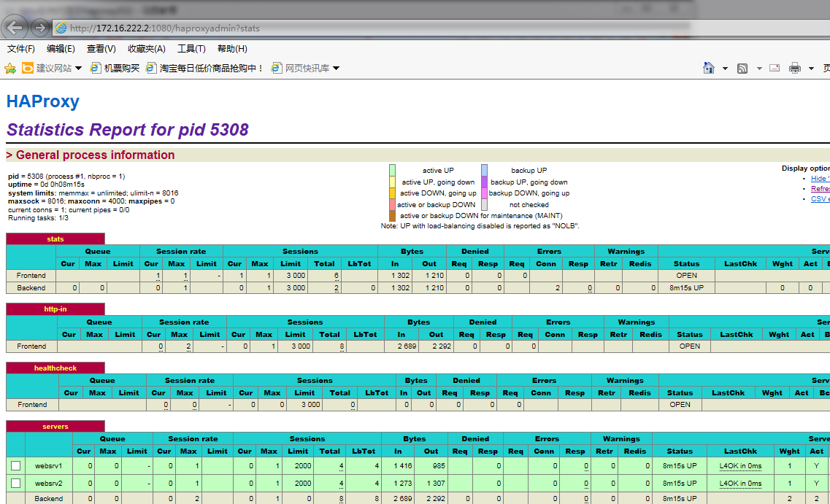
Task: Expand the 网页快讯库 dropdown arrow
Action: coord(336,69)
